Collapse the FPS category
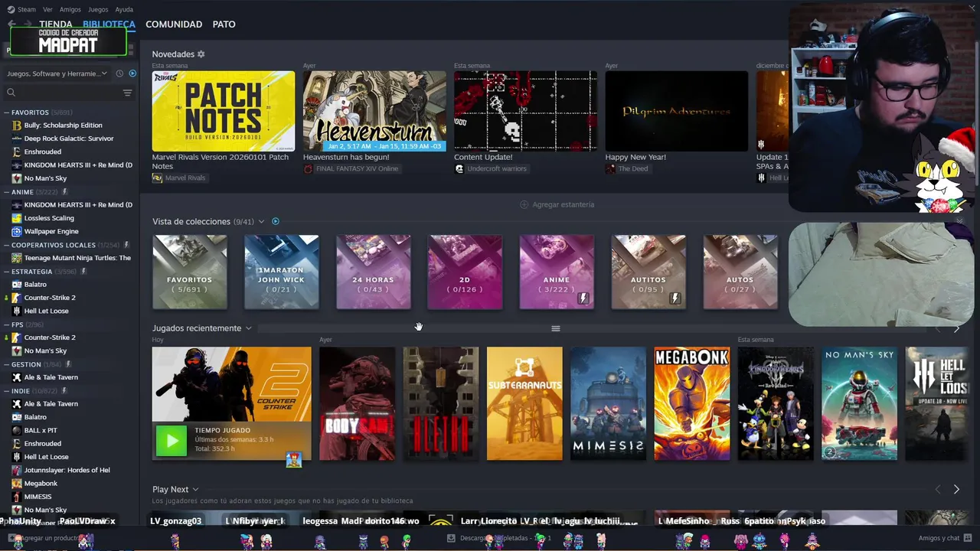 click(7, 324)
